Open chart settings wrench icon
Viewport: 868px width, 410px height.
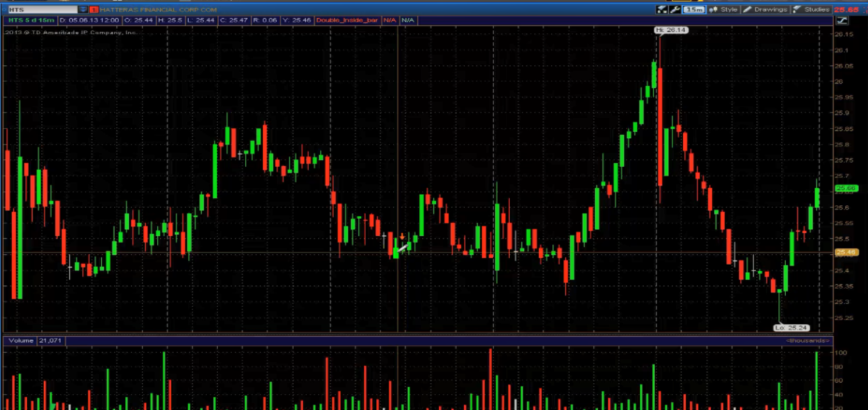point(675,9)
